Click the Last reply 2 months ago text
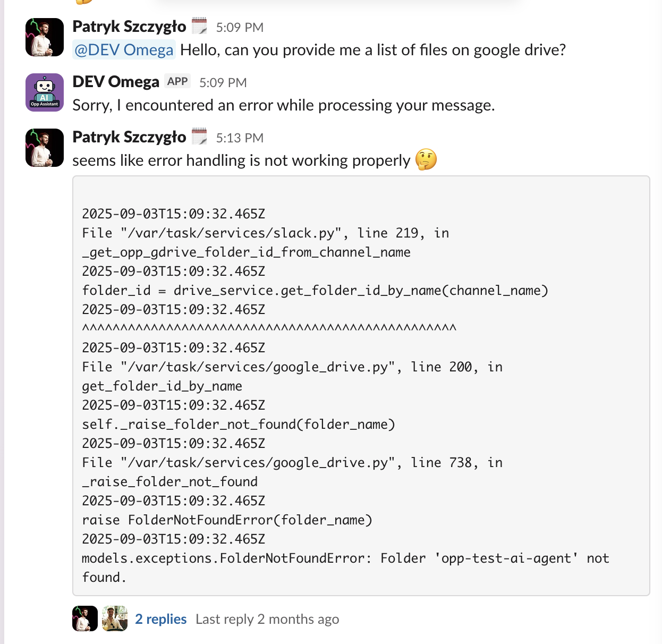662x644 pixels. (x=268, y=618)
